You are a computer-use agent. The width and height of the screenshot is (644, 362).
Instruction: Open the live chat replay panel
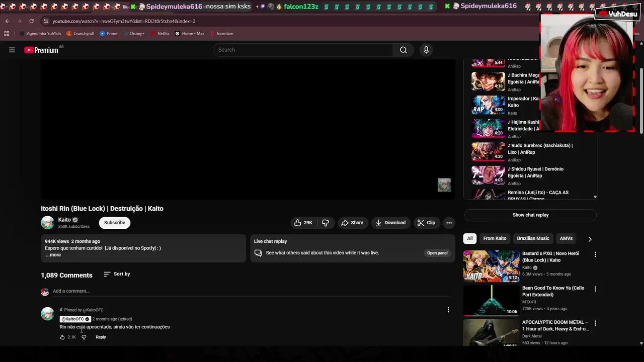(437, 253)
